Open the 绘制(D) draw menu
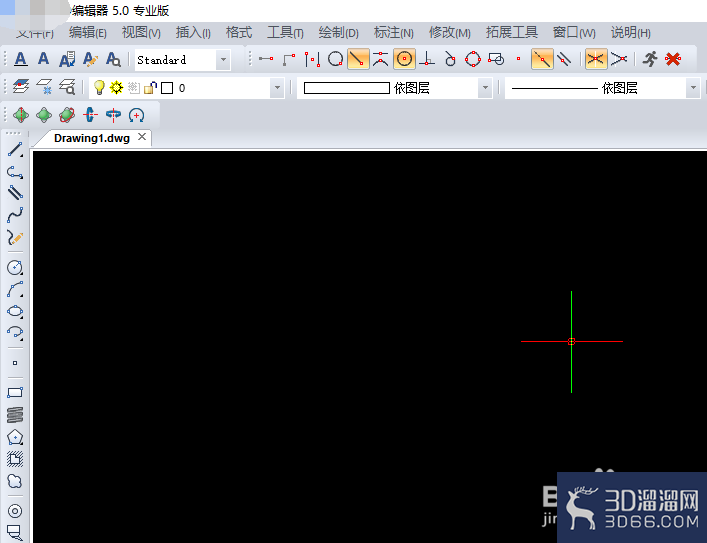The width and height of the screenshot is (707, 543). coord(338,32)
